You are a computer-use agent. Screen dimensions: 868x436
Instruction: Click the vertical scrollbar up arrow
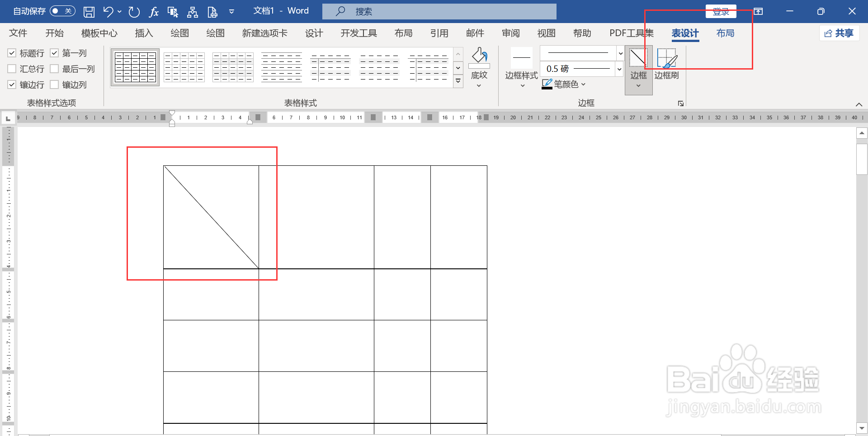point(862,133)
